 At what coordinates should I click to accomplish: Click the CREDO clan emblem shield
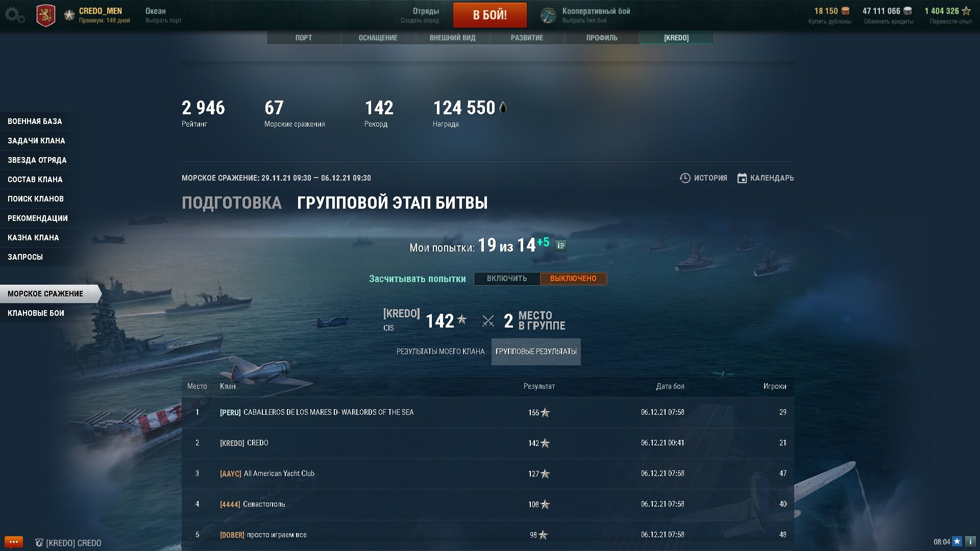click(46, 15)
